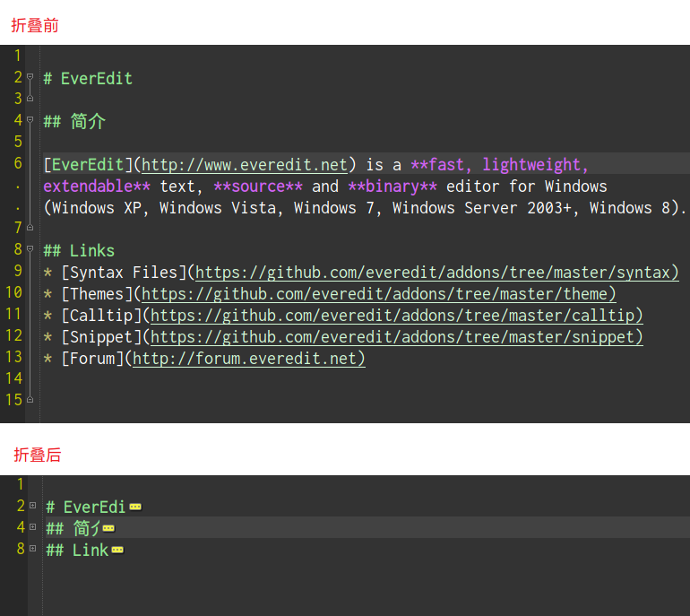Collapse the '## Links' fold marker on line 8

[x=30, y=249]
